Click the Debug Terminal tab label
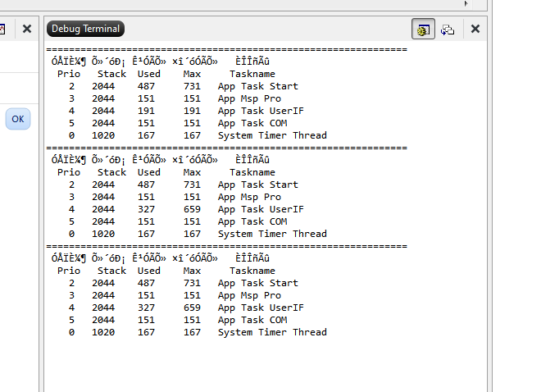 pyautogui.click(x=85, y=29)
